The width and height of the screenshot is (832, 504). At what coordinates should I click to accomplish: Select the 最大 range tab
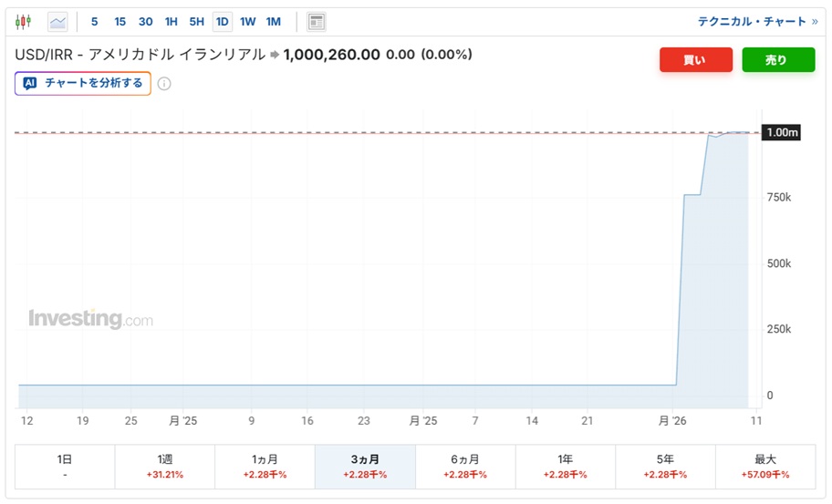pyautogui.click(x=765, y=467)
